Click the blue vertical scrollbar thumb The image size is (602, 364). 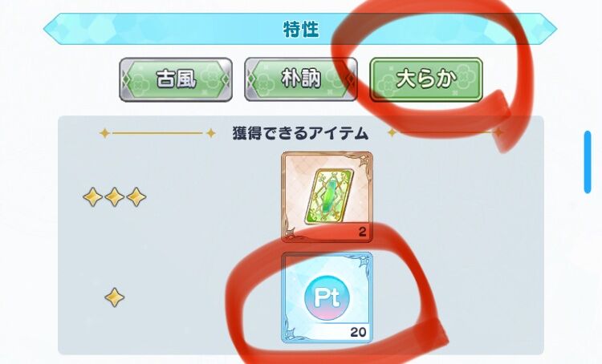[588, 162]
